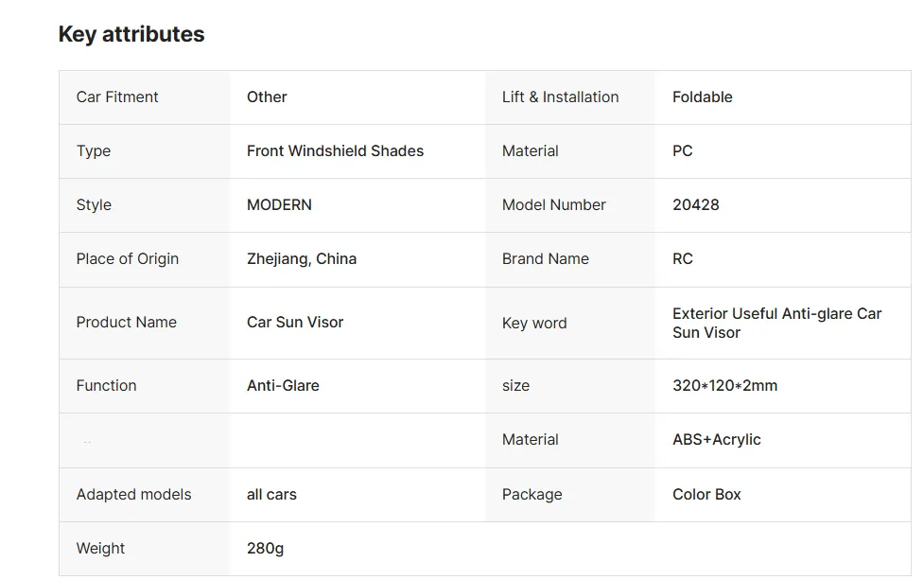Select the ABS+Acrylic material value
This screenshot has width=924, height=580.
coord(717,440)
